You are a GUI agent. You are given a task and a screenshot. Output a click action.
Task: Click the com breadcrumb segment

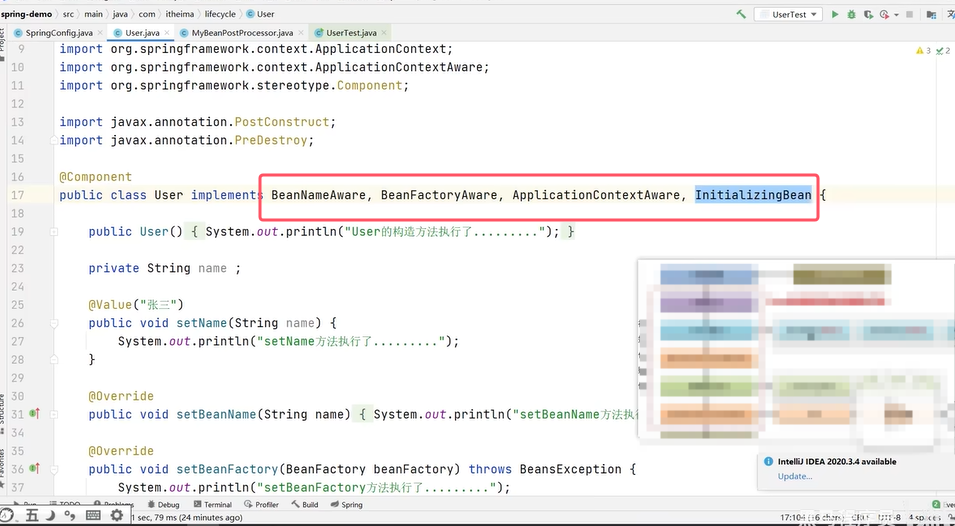(147, 14)
